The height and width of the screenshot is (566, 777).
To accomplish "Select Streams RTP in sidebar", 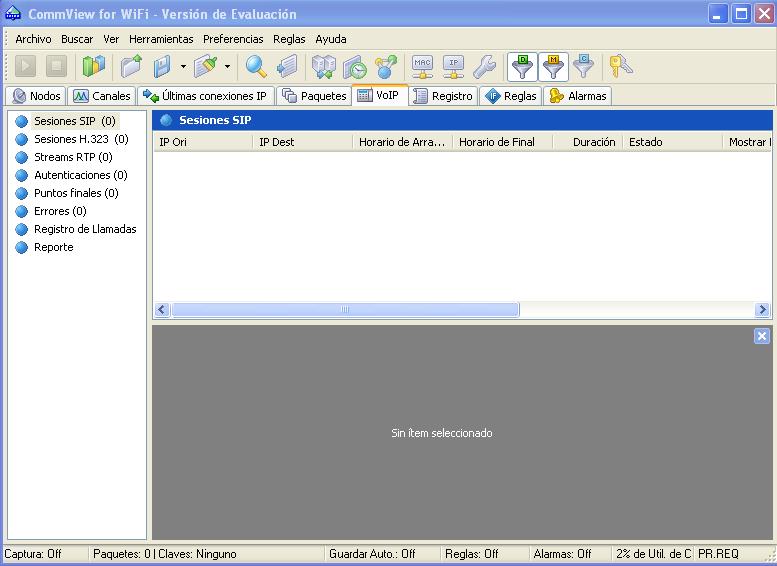I will tap(73, 157).
